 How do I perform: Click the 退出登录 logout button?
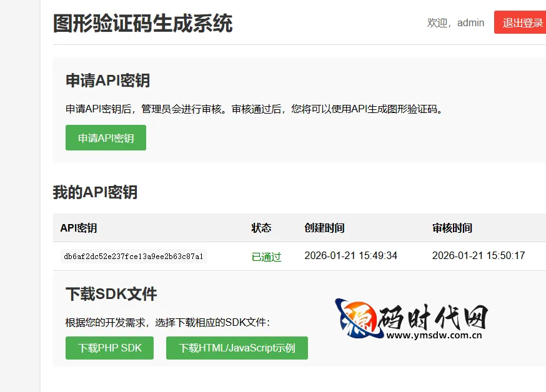tap(522, 22)
